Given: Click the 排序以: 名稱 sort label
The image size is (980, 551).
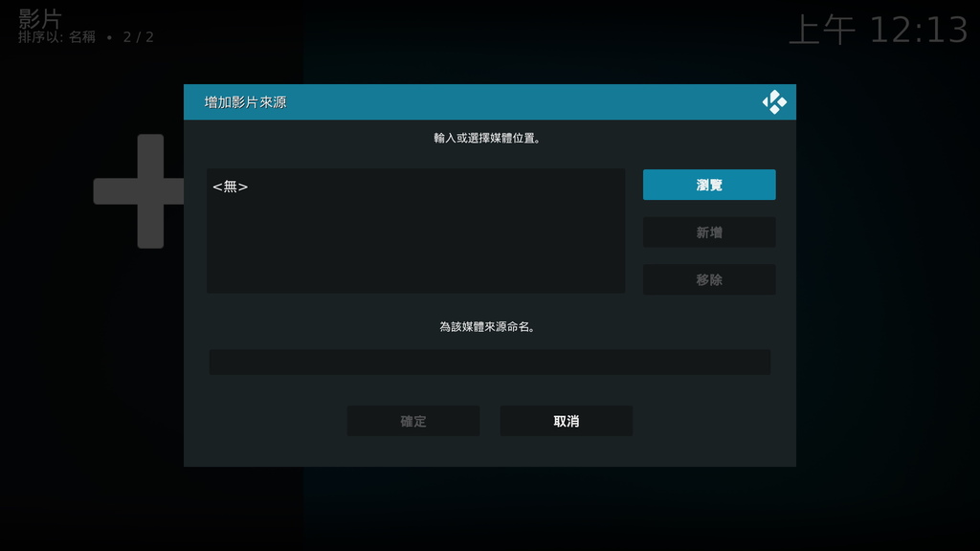Looking at the screenshot, I should tap(56, 37).
